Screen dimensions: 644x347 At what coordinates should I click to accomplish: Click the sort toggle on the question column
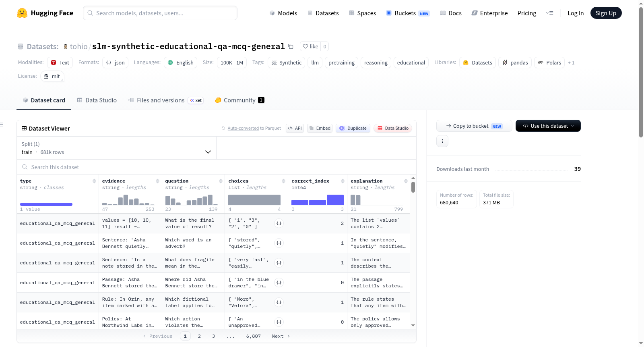pos(221,181)
